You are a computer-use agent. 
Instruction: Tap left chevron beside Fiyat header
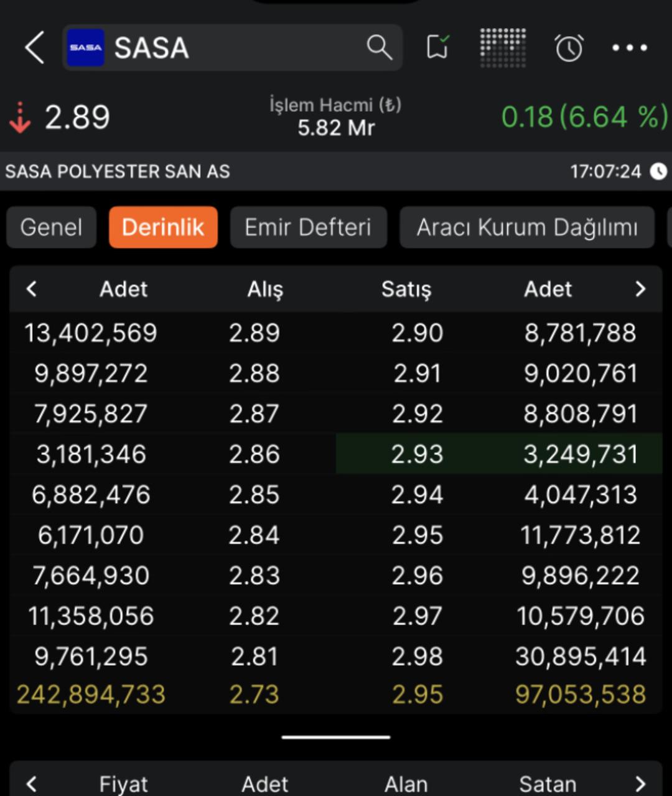click(x=32, y=784)
